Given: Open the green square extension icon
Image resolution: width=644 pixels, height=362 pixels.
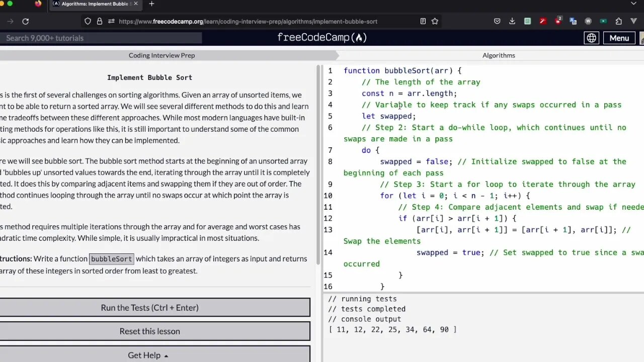Looking at the screenshot, I should coord(527,21).
